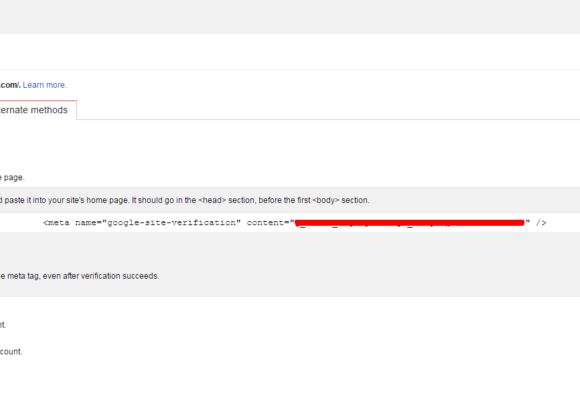580x400 pixels.
Task: Click the red redacted content value
Action: click(409, 223)
